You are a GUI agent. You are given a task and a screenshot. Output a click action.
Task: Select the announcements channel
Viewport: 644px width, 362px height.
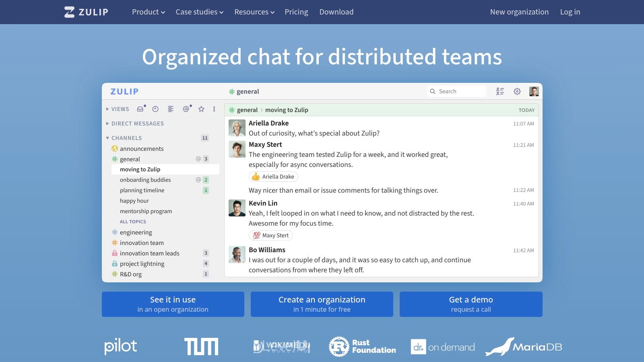[x=142, y=149]
